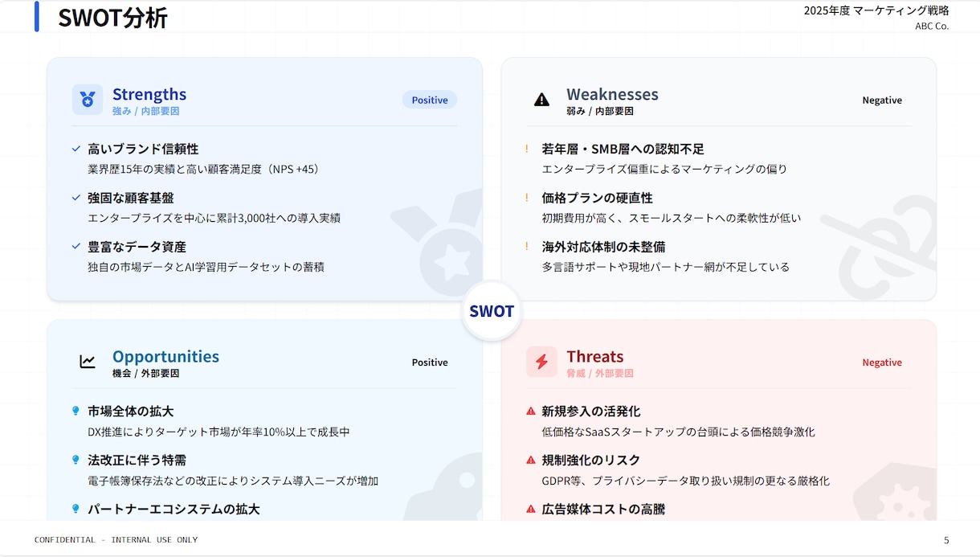Click the line エンタープライズ偏重によるマーケティングの偏り

(x=664, y=170)
